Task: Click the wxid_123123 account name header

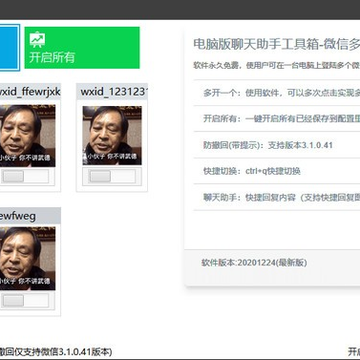Action: point(112,92)
